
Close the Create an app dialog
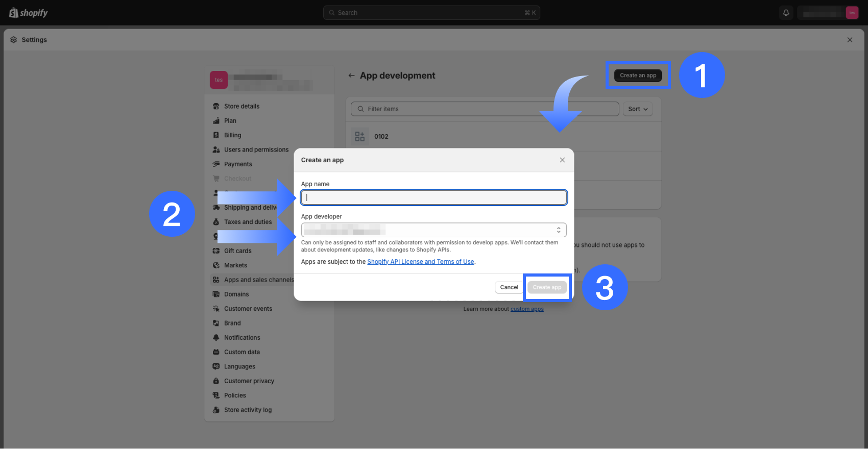(562, 160)
